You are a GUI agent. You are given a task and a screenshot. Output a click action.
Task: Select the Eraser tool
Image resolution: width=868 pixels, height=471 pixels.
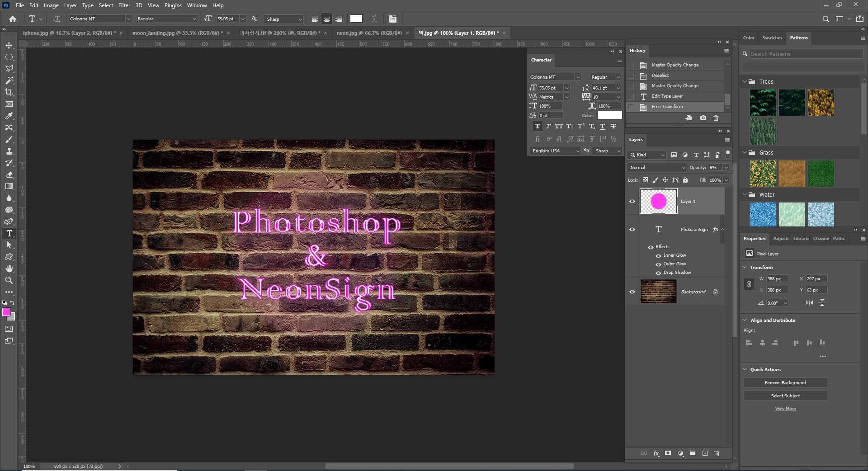(9, 174)
